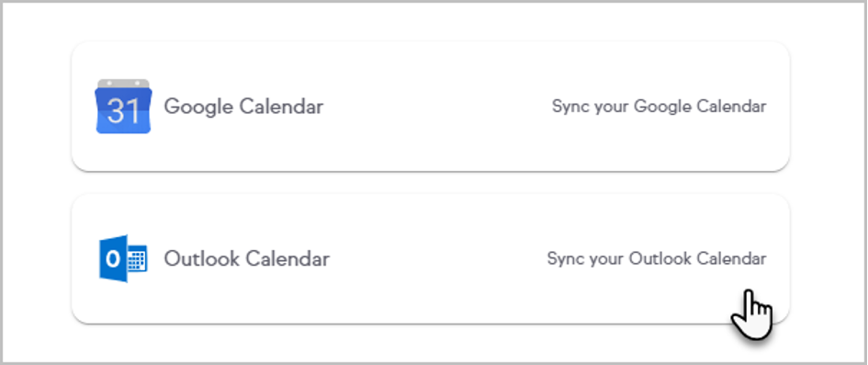Click the gray binder top of Google icon
868x365 pixels.
123,83
